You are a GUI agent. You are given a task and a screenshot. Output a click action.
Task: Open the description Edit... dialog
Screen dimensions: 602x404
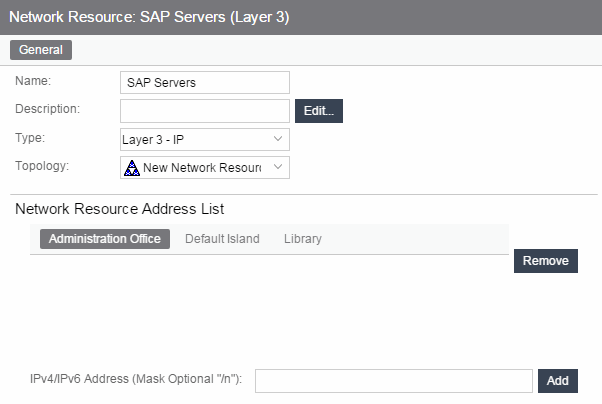[319, 111]
